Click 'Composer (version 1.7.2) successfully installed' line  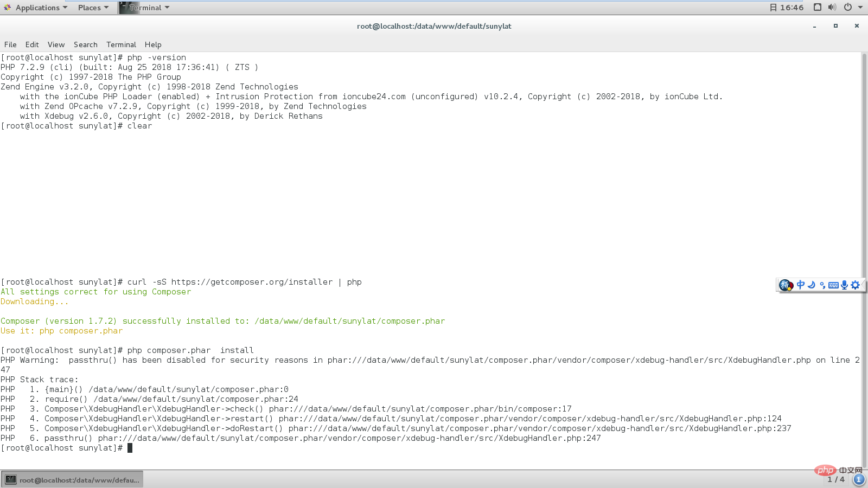click(222, 321)
